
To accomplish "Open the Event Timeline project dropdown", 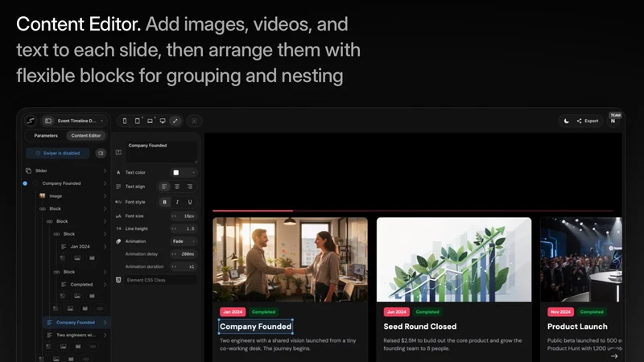I will point(80,121).
